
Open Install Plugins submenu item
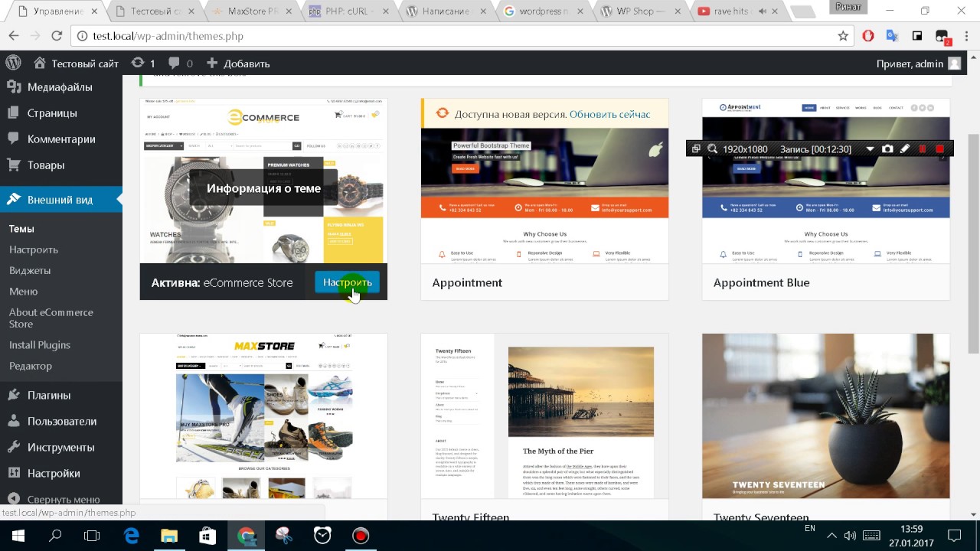click(40, 345)
